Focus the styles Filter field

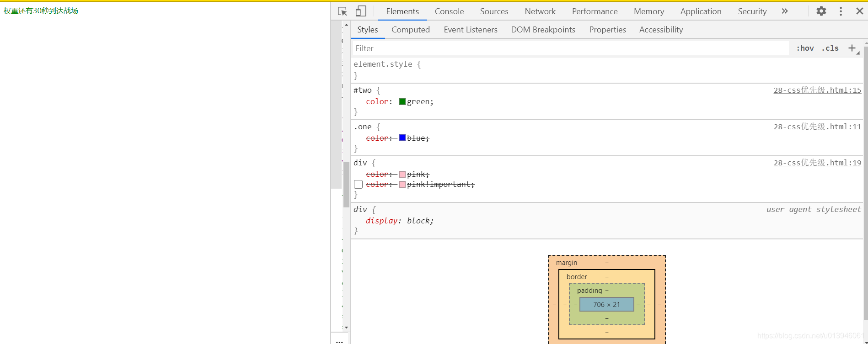(571, 48)
